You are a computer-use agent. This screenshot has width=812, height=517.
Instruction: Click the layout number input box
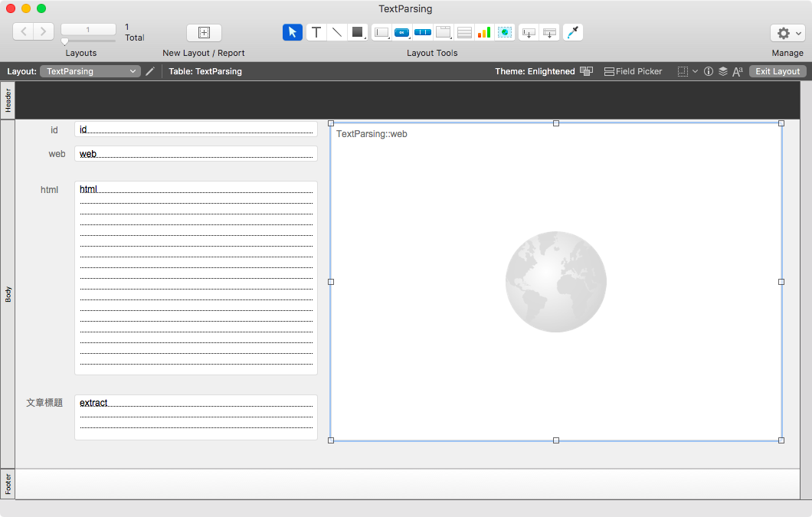pos(88,30)
